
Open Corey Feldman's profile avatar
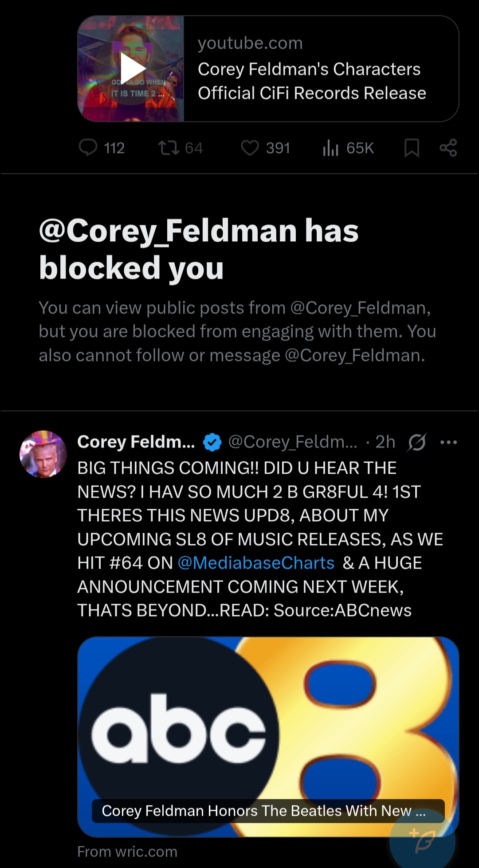(43, 454)
